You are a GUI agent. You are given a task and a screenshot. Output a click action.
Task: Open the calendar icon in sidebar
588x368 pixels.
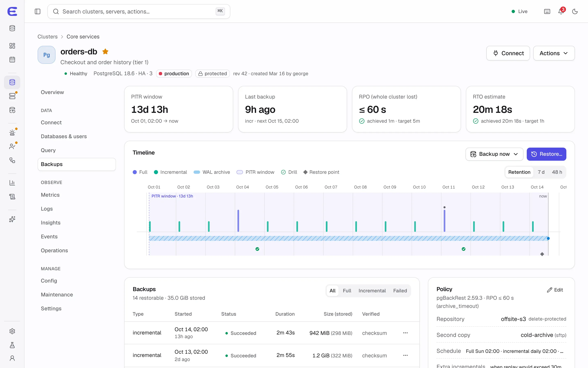[x=12, y=60]
